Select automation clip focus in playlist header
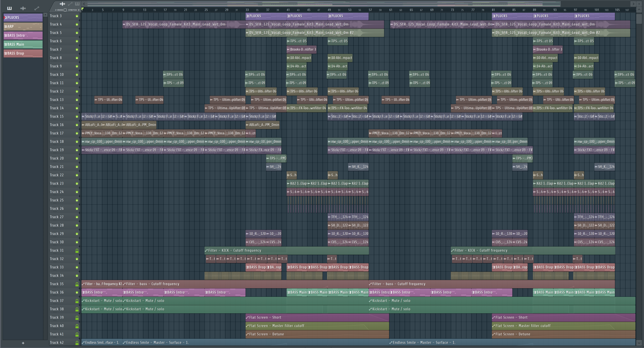This screenshot has height=348, width=644. [x=70, y=4]
